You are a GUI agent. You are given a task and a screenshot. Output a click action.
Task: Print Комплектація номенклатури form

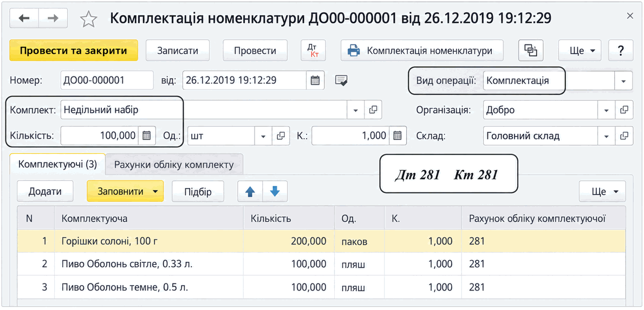tap(422, 50)
